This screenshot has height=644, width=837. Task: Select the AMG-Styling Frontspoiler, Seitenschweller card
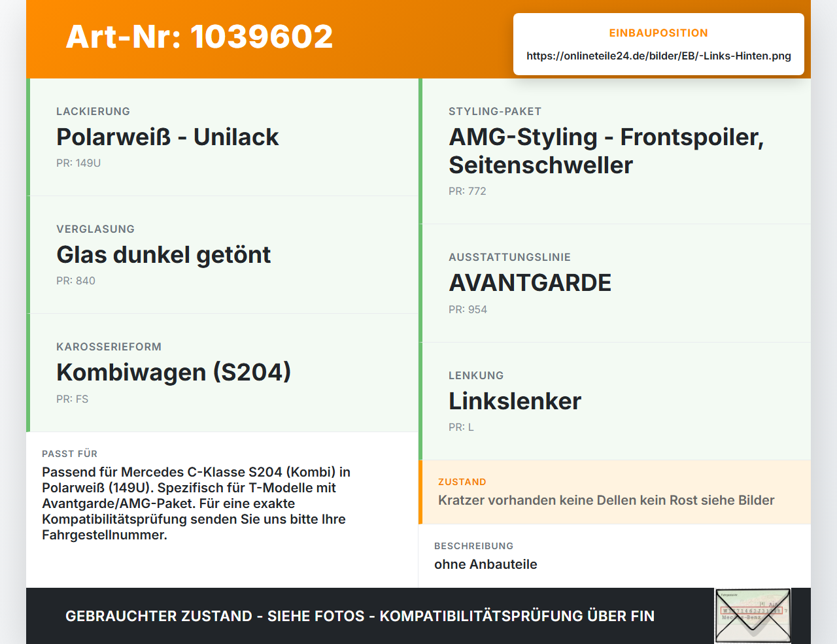(615, 151)
